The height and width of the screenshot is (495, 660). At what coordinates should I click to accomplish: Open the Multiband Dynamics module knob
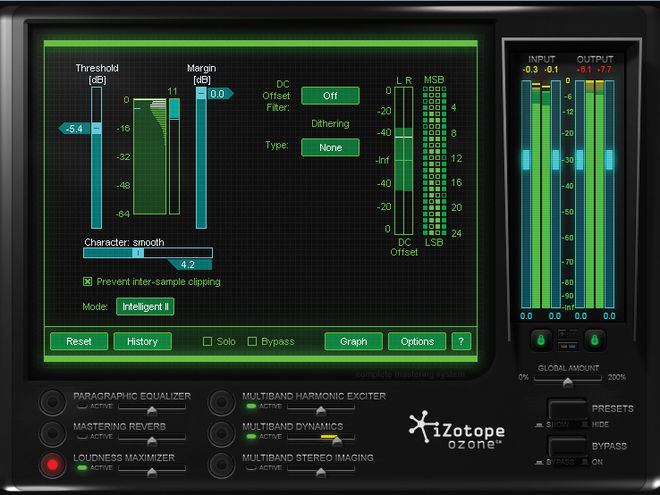coord(221,433)
